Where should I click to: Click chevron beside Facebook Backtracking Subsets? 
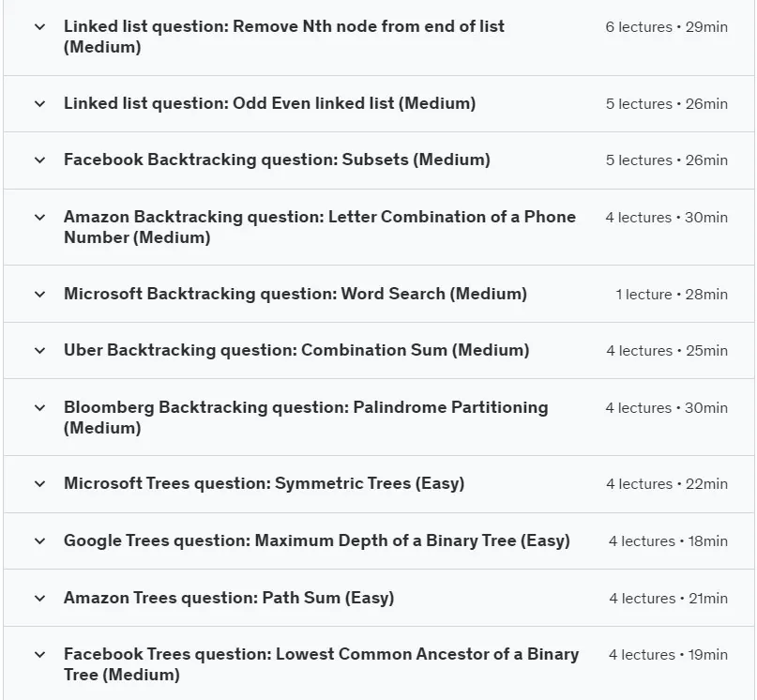coord(40,160)
